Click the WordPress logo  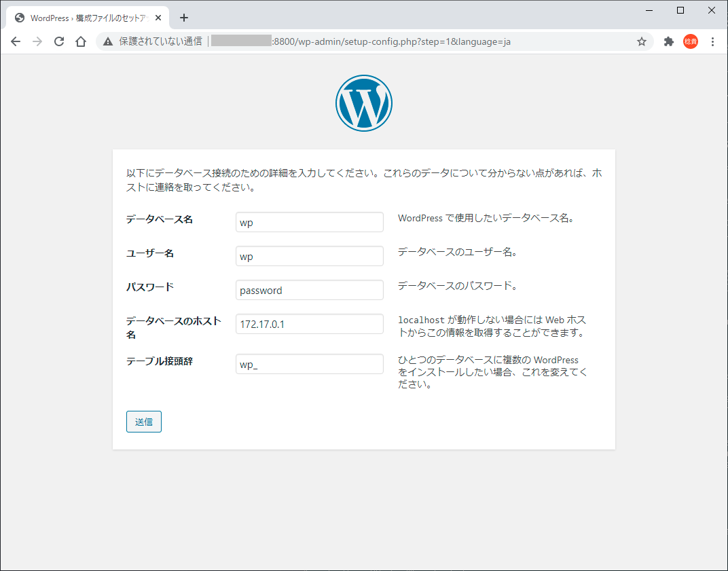click(x=364, y=103)
